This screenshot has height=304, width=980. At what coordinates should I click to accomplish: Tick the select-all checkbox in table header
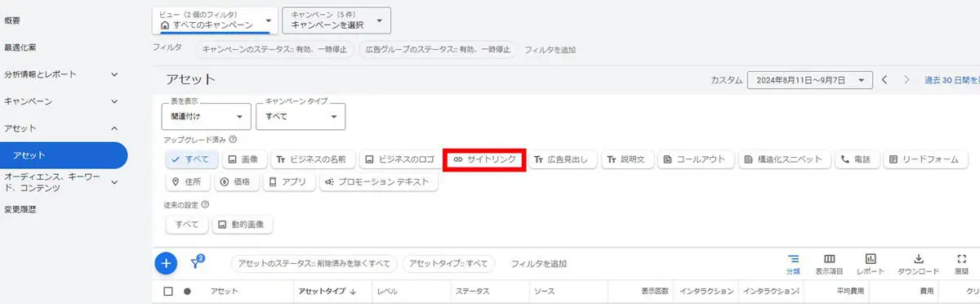(x=168, y=291)
